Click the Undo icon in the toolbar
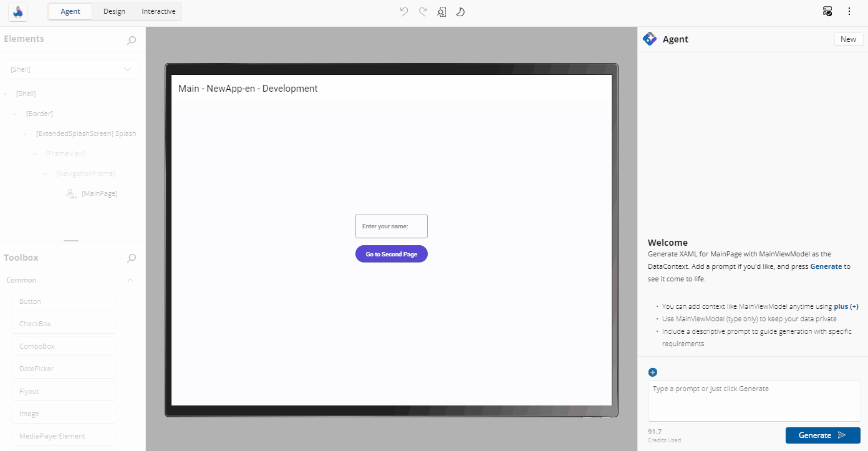The image size is (868, 451). (403, 11)
